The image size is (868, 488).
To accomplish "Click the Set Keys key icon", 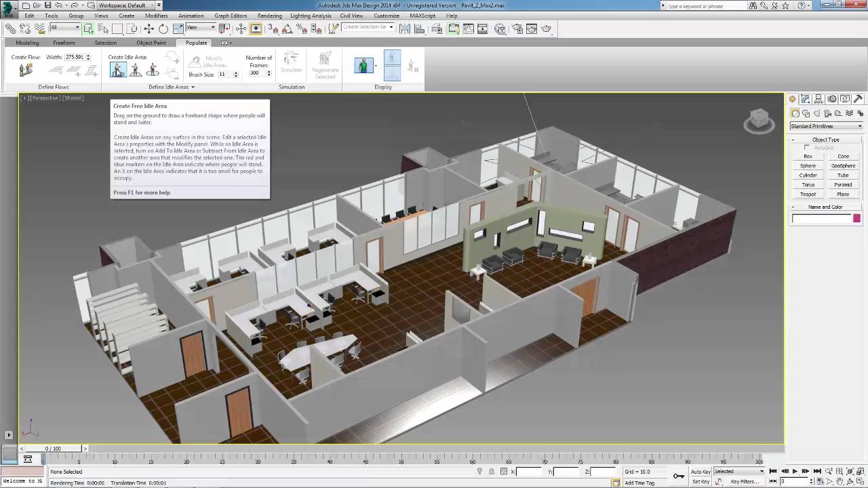I will coord(679,476).
